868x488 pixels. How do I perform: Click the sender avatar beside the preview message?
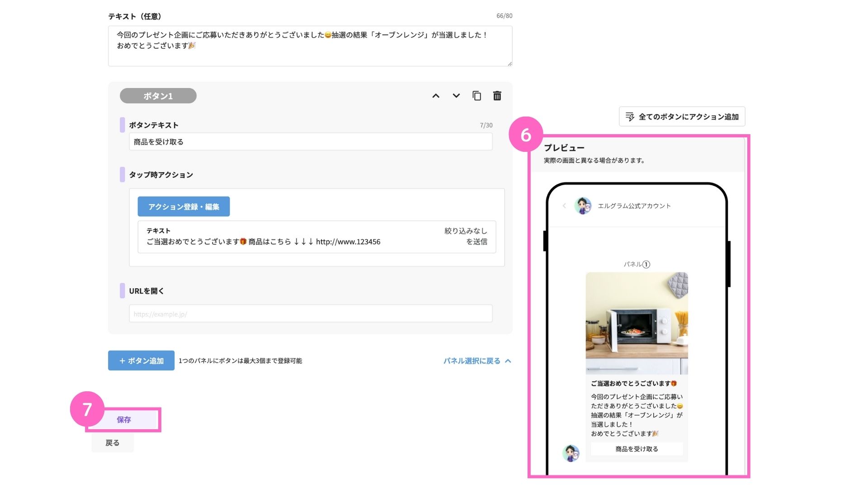pyautogui.click(x=571, y=453)
